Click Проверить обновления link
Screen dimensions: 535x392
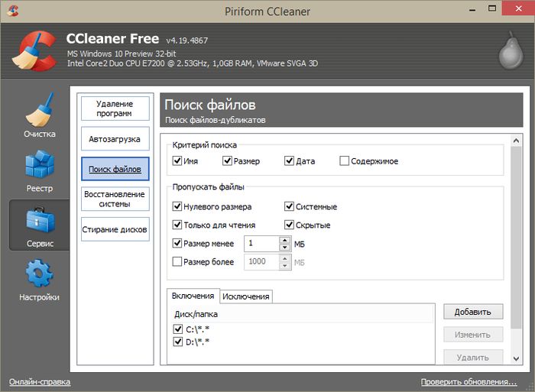tap(469, 381)
